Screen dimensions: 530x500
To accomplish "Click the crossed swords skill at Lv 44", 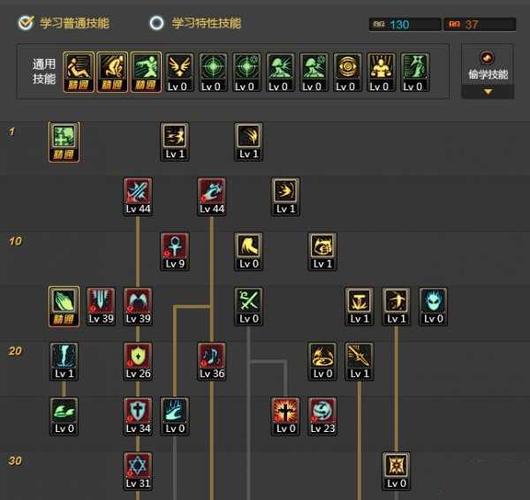I will 138,196.
